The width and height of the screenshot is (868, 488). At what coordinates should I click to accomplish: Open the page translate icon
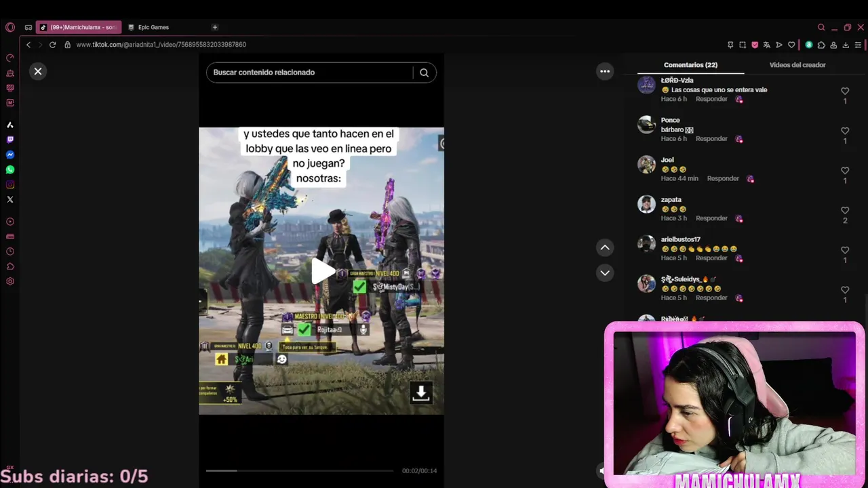pos(767,45)
